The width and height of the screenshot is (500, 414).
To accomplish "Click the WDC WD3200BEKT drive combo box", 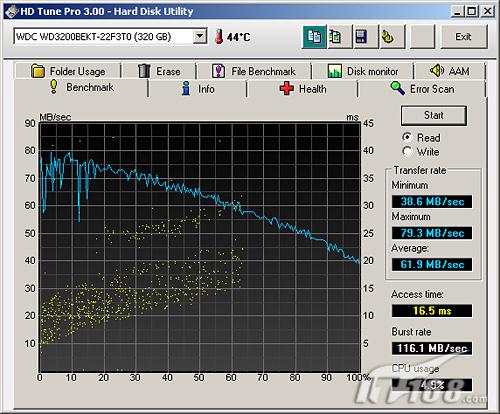I will click(x=110, y=36).
